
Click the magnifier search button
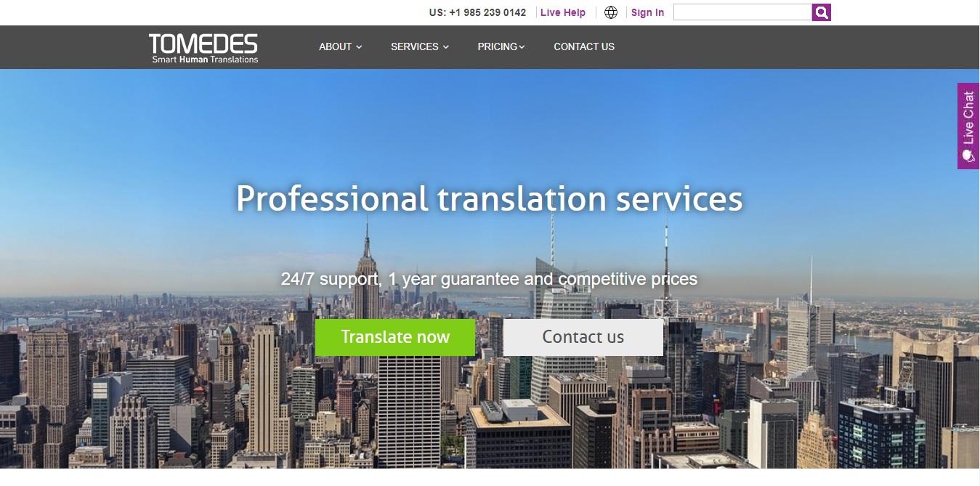pyautogui.click(x=821, y=12)
